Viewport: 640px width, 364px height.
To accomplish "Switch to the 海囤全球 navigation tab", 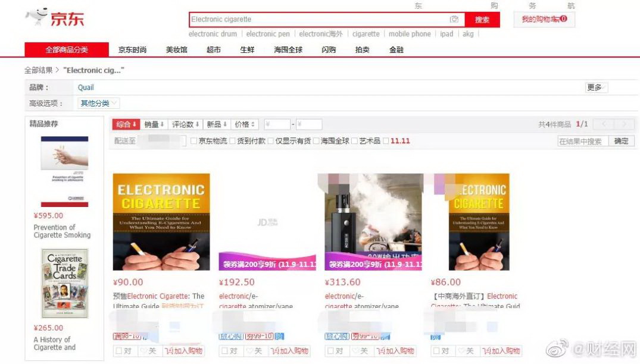I will (288, 50).
